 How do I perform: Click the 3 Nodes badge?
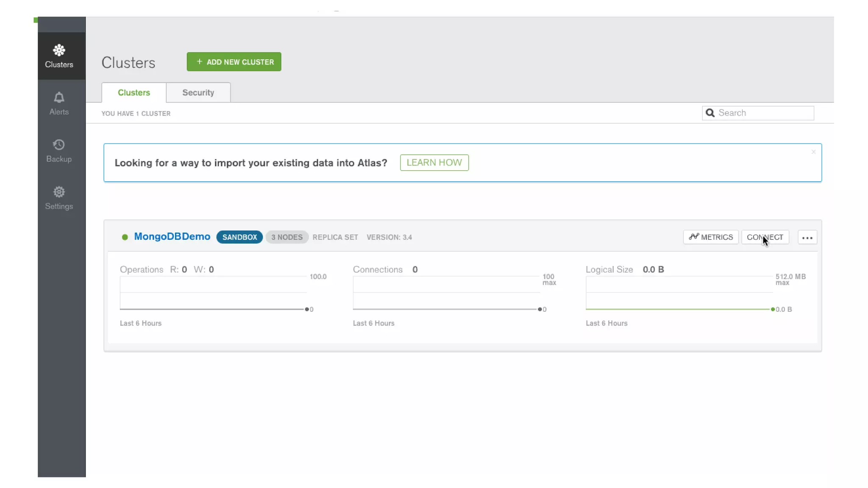pos(287,237)
